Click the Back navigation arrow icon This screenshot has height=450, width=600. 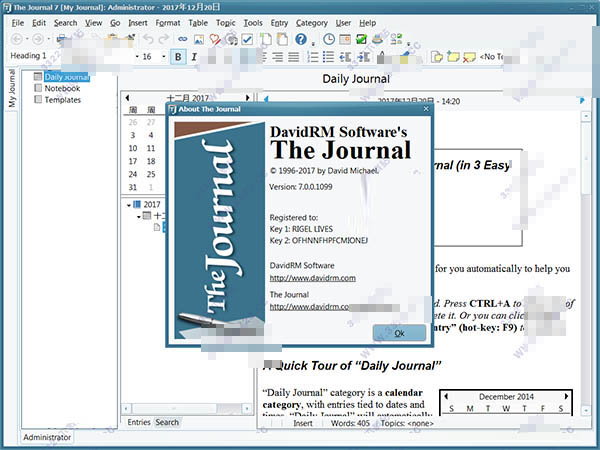16,39
